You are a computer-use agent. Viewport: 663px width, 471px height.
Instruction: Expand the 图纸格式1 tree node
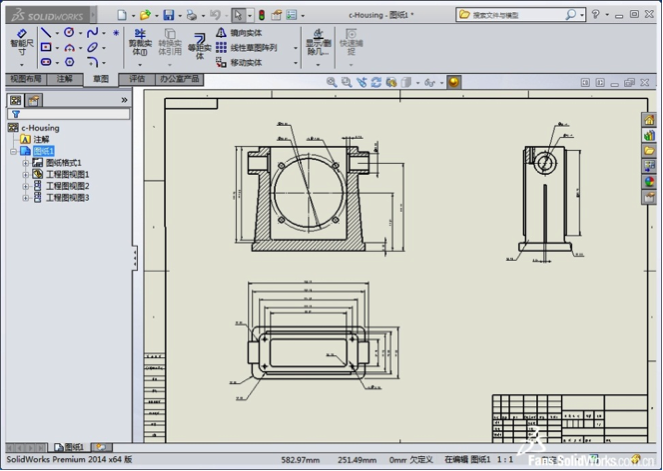[26, 162]
